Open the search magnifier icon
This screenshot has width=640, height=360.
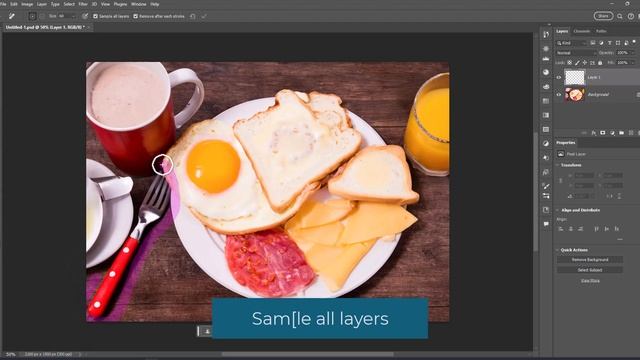(620, 16)
